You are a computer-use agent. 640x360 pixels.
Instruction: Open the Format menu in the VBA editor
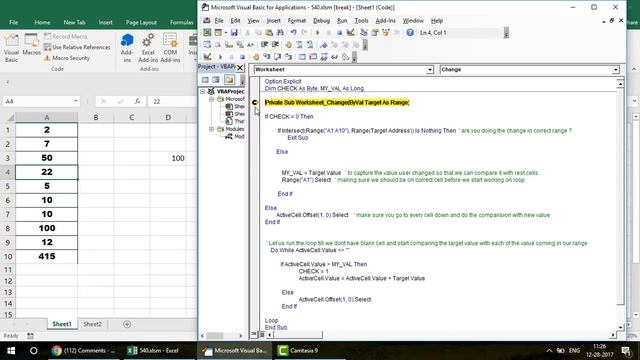pyautogui.click(x=297, y=20)
